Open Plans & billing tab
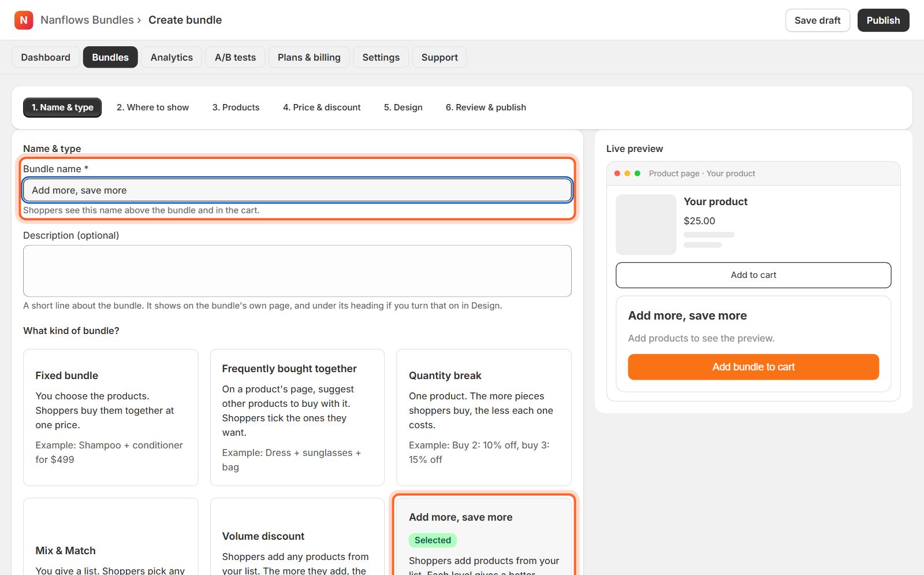Screen dimensions: 924x575 309,57
